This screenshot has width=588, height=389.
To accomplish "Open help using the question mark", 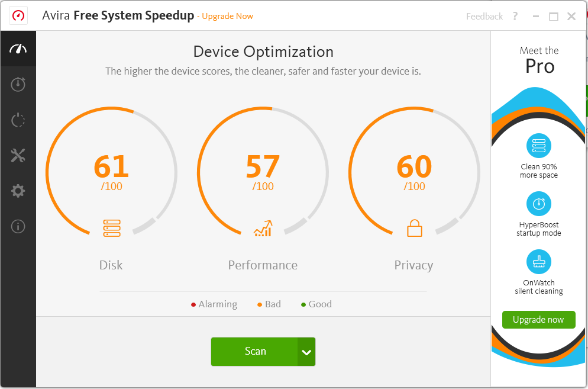I will click(515, 16).
